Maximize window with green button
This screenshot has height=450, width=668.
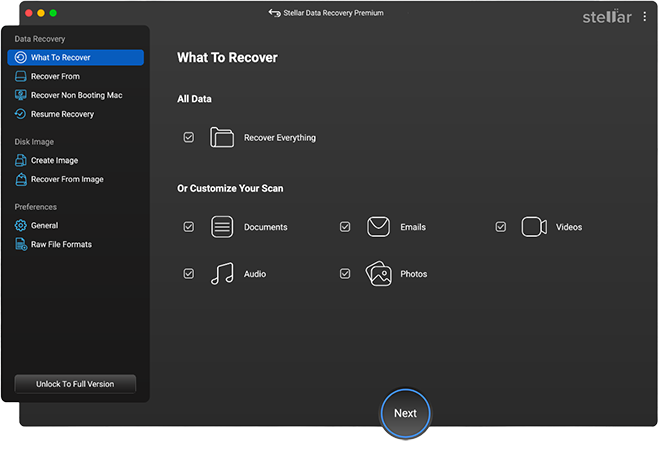[x=53, y=13]
